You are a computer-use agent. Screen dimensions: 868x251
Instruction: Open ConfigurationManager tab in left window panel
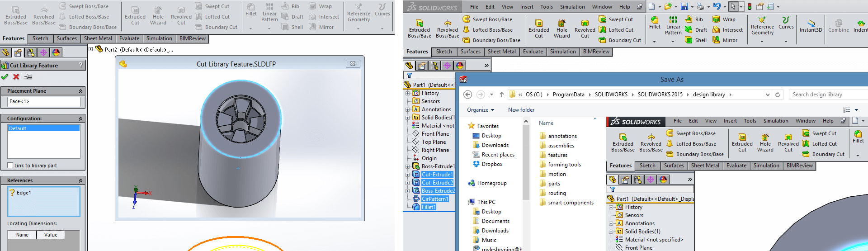point(31,52)
